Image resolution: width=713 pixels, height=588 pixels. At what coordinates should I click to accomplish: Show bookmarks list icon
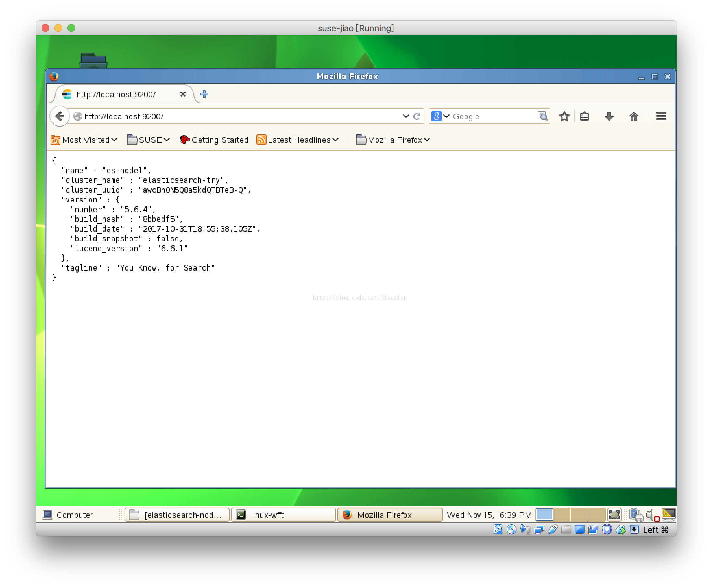point(584,116)
